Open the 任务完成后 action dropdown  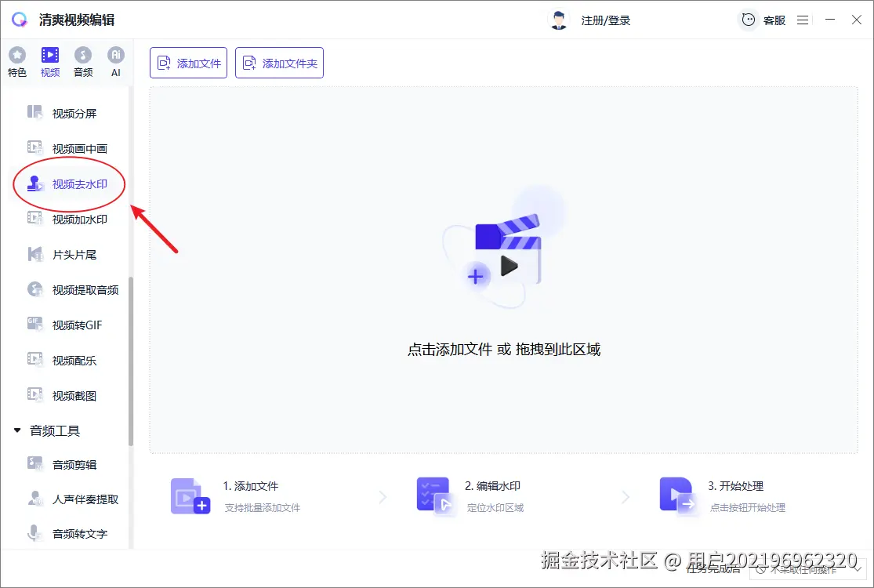(x=807, y=569)
